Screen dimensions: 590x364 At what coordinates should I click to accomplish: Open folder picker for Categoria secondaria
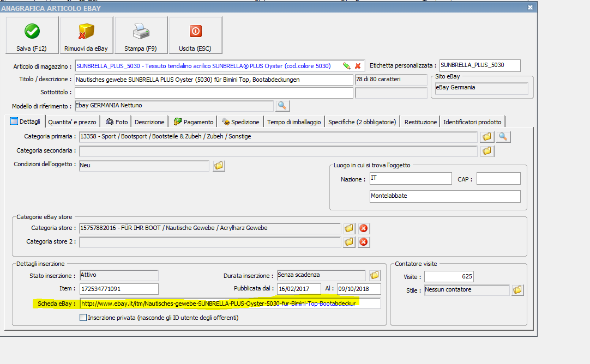(x=487, y=151)
